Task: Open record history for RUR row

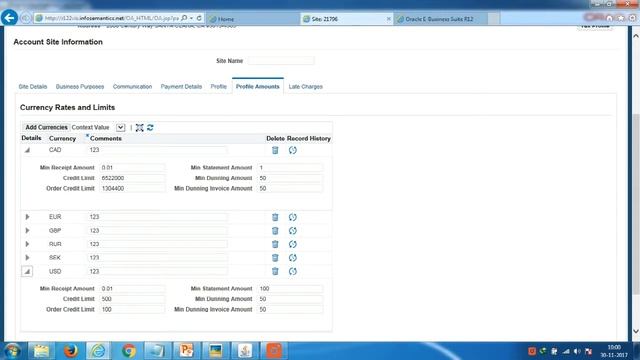Action: coord(293,244)
